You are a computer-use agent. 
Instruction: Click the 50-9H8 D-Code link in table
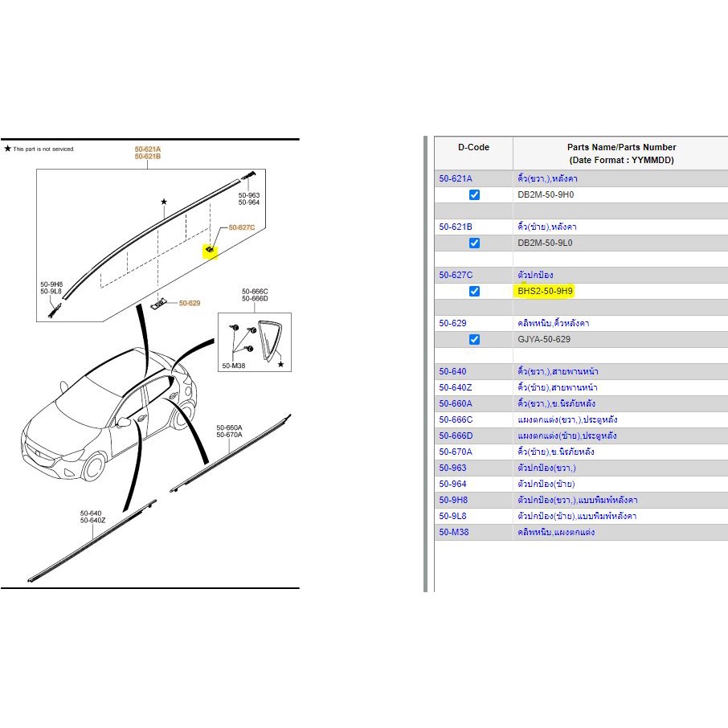pyautogui.click(x=454, y=500)
